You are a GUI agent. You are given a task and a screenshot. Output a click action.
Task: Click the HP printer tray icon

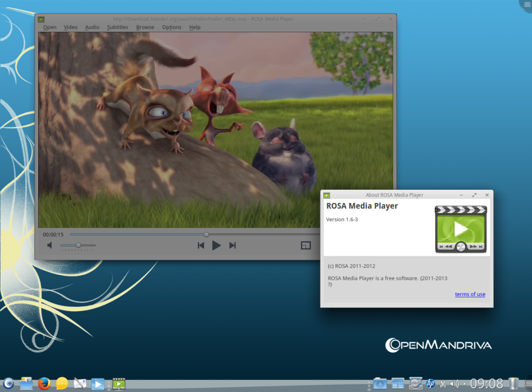click(x=430, y=384)
